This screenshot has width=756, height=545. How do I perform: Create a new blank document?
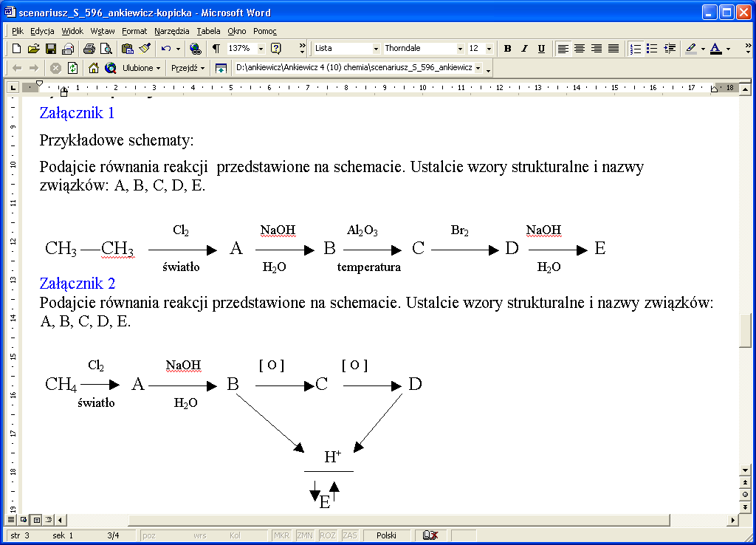pos(16,48)
